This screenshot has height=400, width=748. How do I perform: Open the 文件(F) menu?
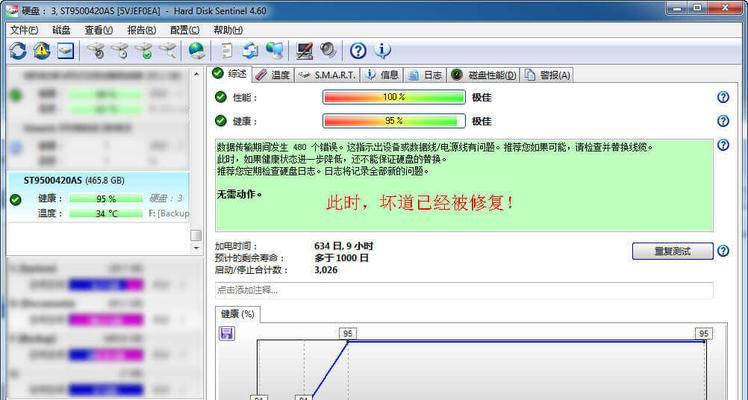click(x=24, y=30)
